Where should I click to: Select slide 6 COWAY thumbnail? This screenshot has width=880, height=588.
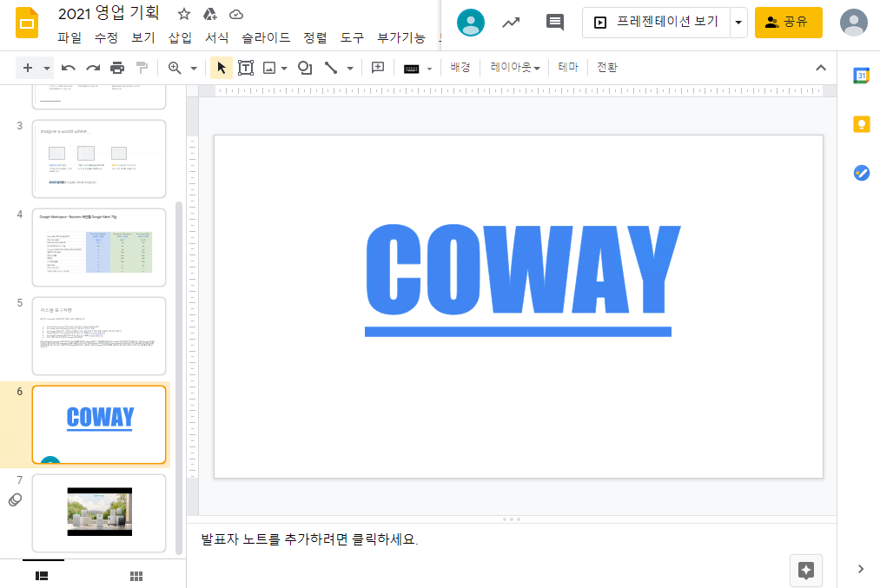(99, 425)
